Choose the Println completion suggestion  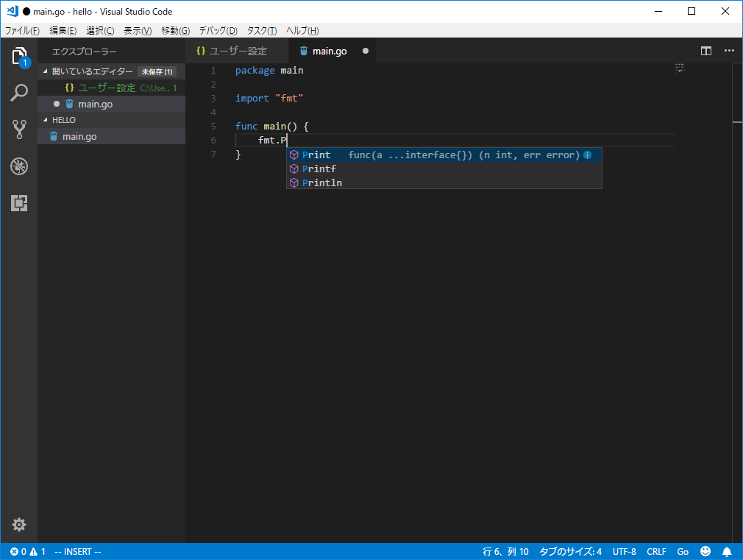(x=444, y=182)
